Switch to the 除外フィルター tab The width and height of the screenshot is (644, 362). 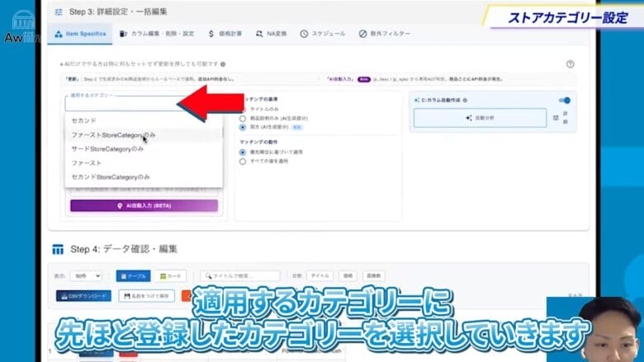[x=385, y=34]
